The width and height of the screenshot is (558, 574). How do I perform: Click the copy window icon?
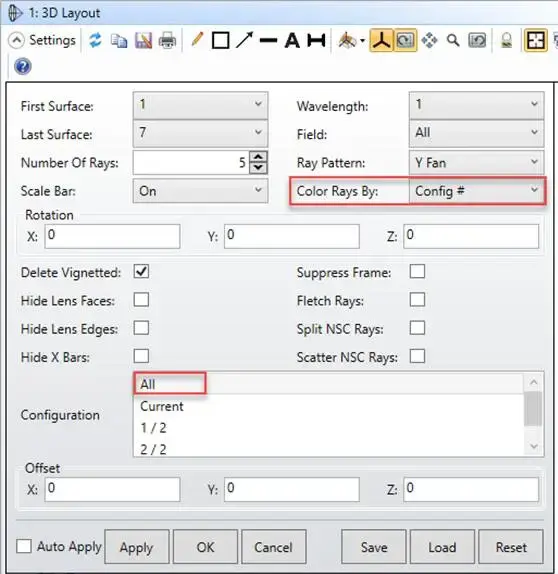coord(119,41)
